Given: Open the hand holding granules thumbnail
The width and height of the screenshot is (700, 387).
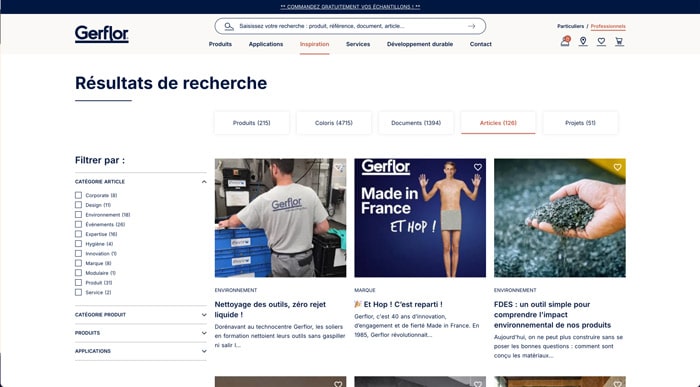Looking at the screenshot, I should pyautogui.click(x=560, y=218).
